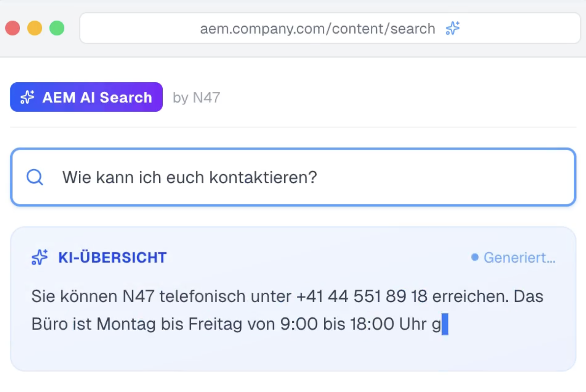Click the "Generiert…" status label
The width and height of the screenshot is (586, 392).
(x=519, y=257)
